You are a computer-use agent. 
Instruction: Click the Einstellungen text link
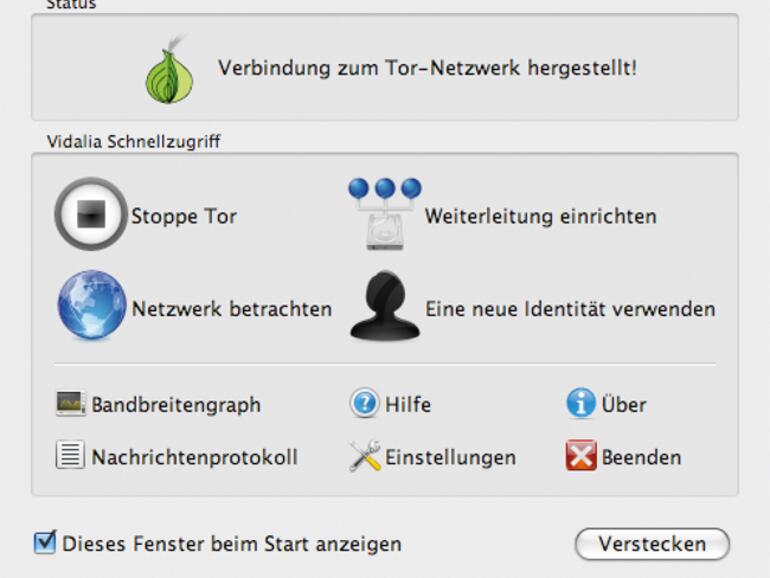click(x=450, y=458)
